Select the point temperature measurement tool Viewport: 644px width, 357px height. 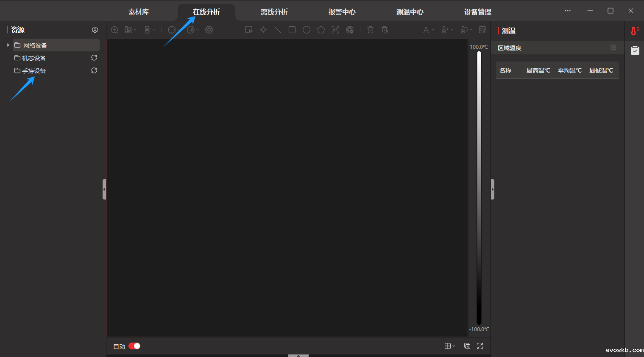click(263, 30)
